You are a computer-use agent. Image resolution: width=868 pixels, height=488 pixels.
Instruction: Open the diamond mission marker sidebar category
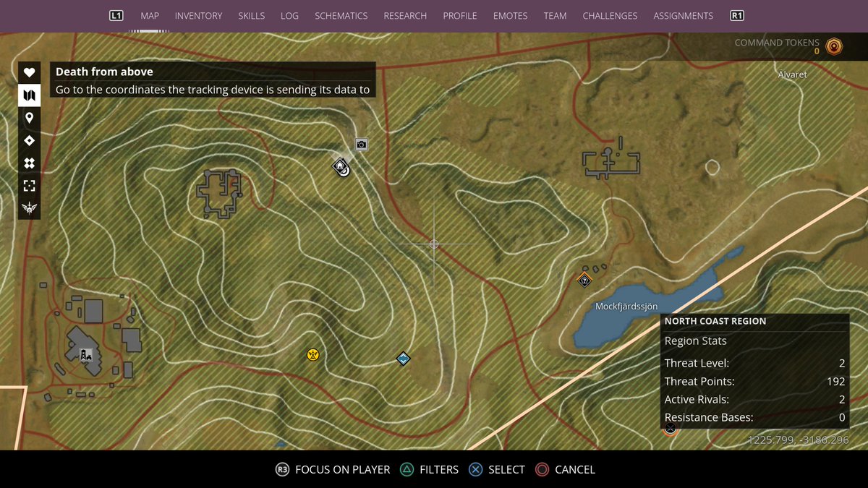coord(29,140)
